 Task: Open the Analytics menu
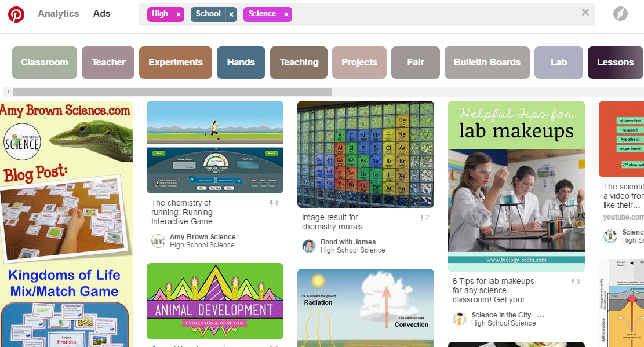tap(58, 14)
